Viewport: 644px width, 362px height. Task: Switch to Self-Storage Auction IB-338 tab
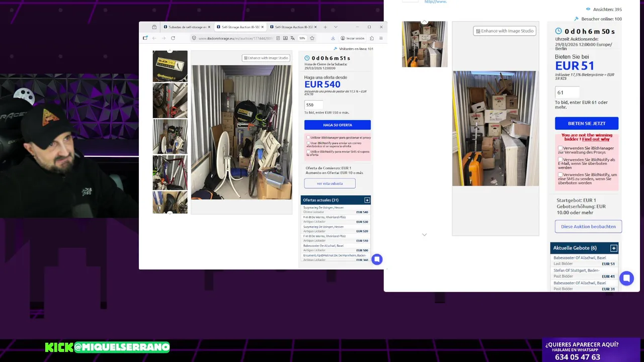(293, 27)
